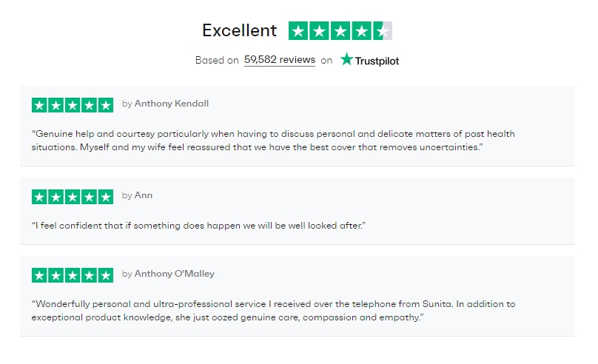Screen dimensions: 598x364
Task: Click Anthony O'Malley's five-star rating
Action: click(x=73, y=275)
